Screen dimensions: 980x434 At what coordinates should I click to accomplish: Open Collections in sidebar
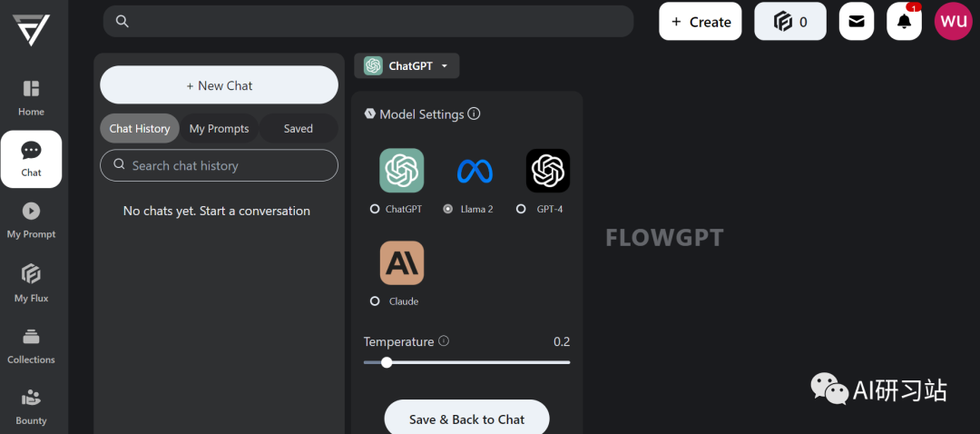coord(31,346)
